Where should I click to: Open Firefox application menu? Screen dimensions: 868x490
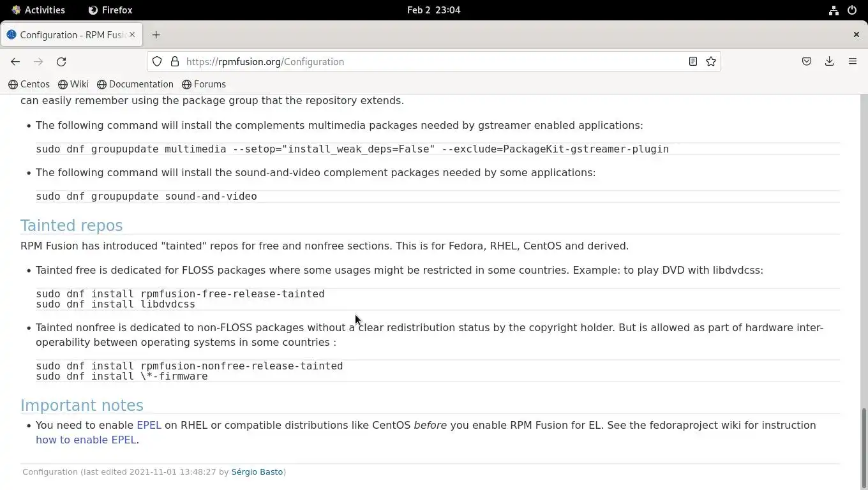(853, 62)
